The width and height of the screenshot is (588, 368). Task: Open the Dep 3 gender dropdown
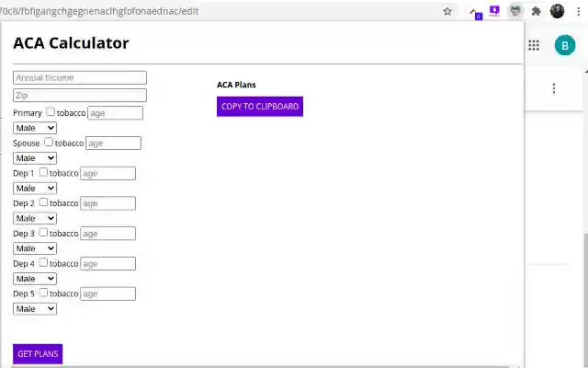[x=35, y=248]
